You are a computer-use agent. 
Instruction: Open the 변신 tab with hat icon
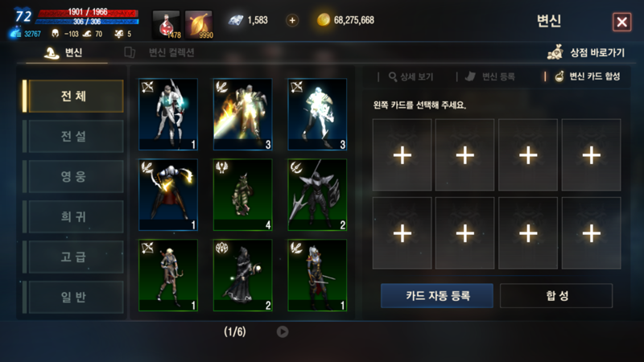pos(64,52)
